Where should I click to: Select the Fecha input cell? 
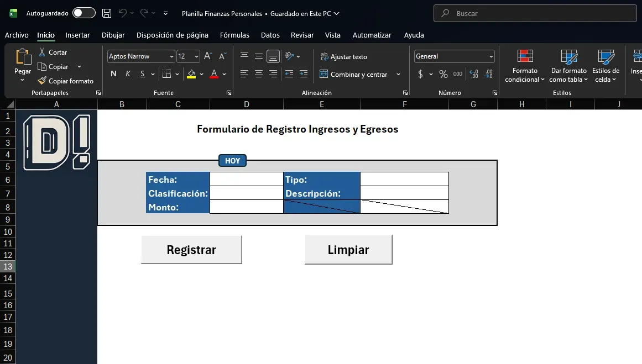point(247,179)
